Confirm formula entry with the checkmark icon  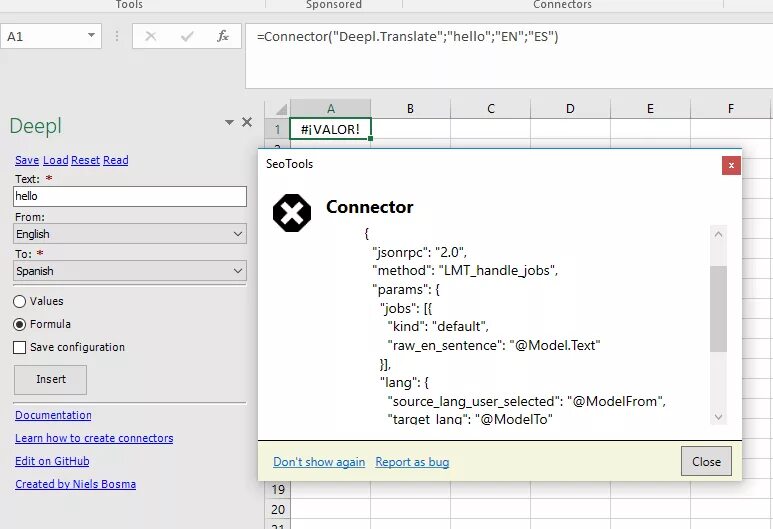(x=187, y=36)
